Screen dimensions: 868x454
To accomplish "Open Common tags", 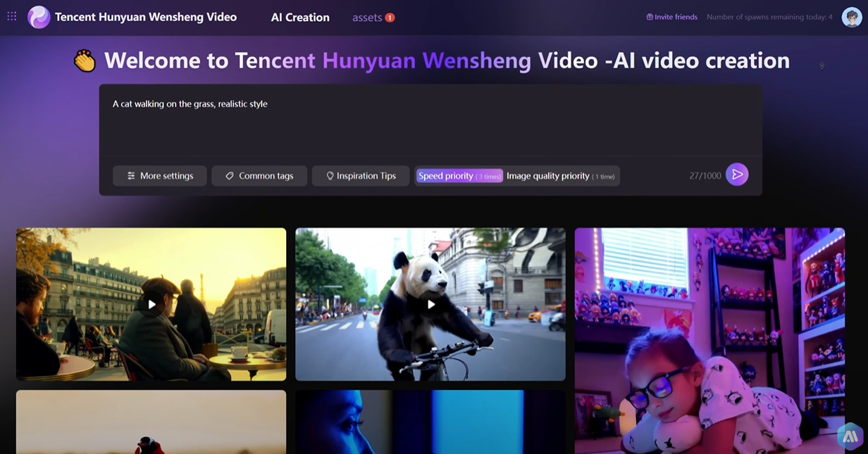I will [x=259, y=176].
